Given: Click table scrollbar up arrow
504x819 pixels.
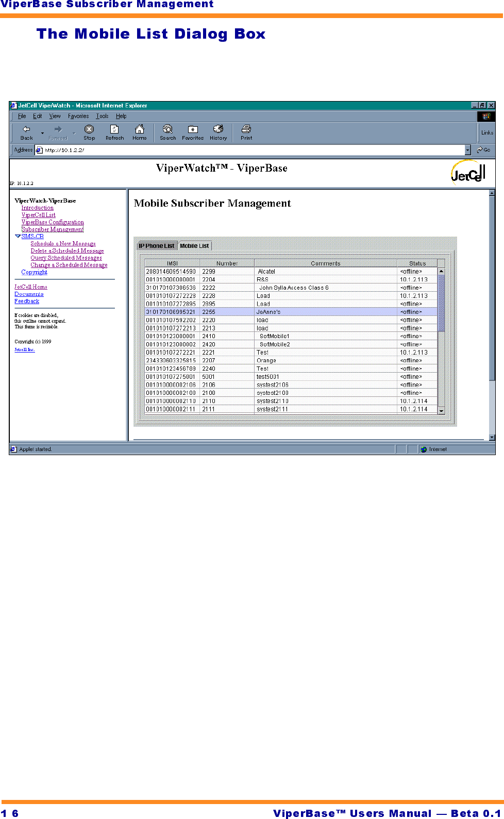Looking at the screenshot, I should 441,271.
